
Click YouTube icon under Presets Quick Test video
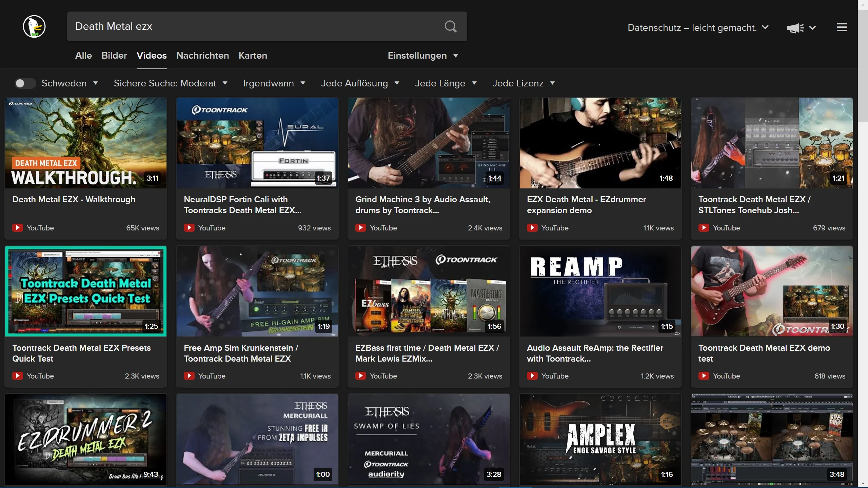tap(18, 376)
